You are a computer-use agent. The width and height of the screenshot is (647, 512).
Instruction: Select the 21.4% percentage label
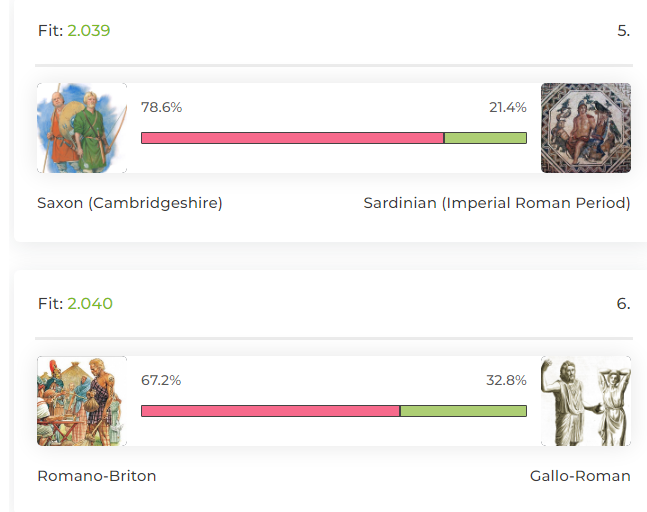508,107
